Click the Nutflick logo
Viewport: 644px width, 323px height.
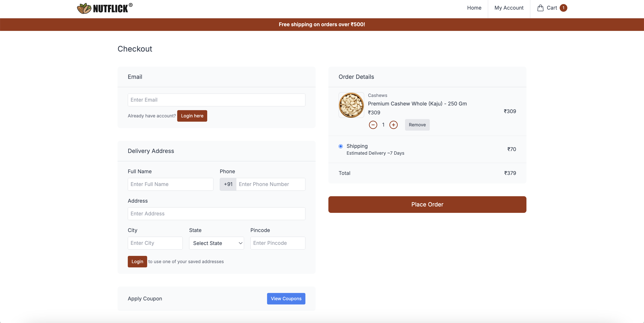click(105, 8)
